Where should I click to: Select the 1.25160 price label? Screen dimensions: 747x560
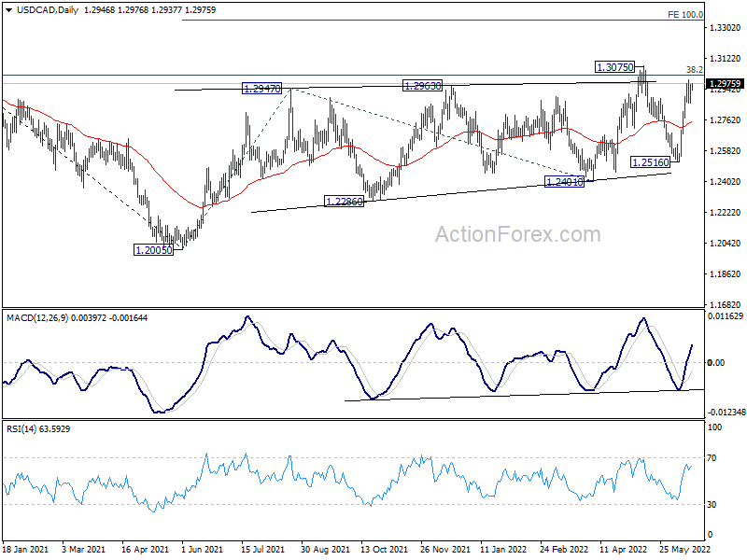coord(650,162)
